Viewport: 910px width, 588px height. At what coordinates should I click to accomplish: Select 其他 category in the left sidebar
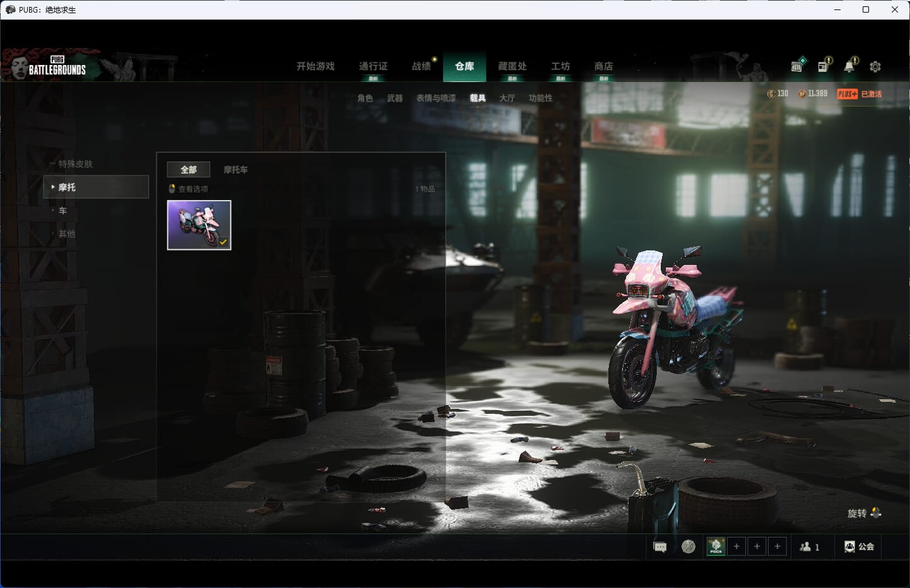click(66, 233)
